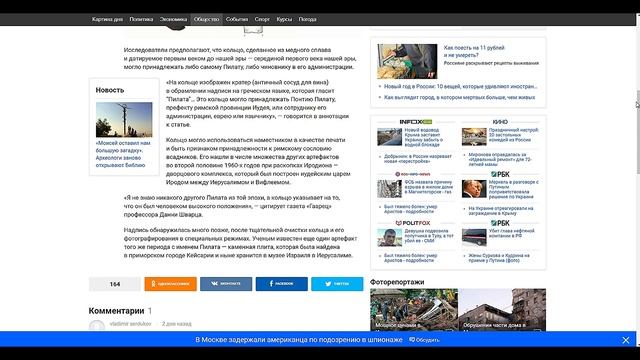Click the РБК logo above Merkel article
The width and height of the screenshot is (640, 360).
[500, 174]
